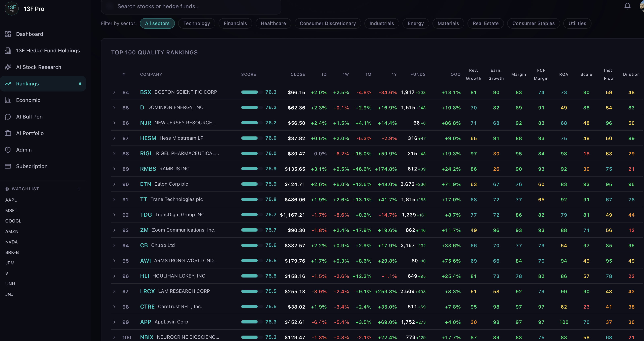Expand the LRCX Lam Research row

pyautogui.click(x=114, y=291)
